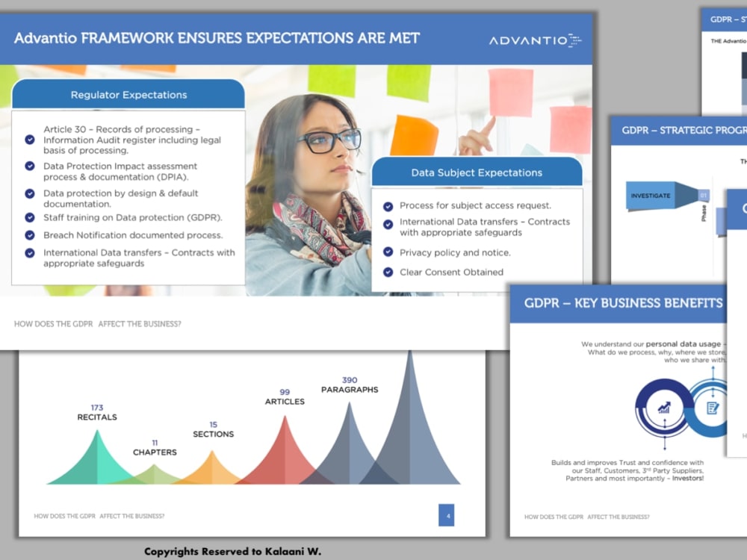Click the '99 ARTICLES' label in chart
This screenshot has height=560, width=747.
point(285,396)
